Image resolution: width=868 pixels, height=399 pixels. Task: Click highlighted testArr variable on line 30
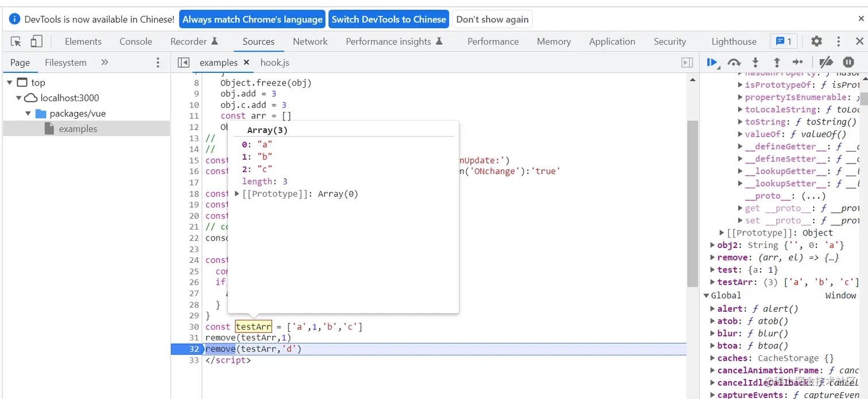point(253,327)
